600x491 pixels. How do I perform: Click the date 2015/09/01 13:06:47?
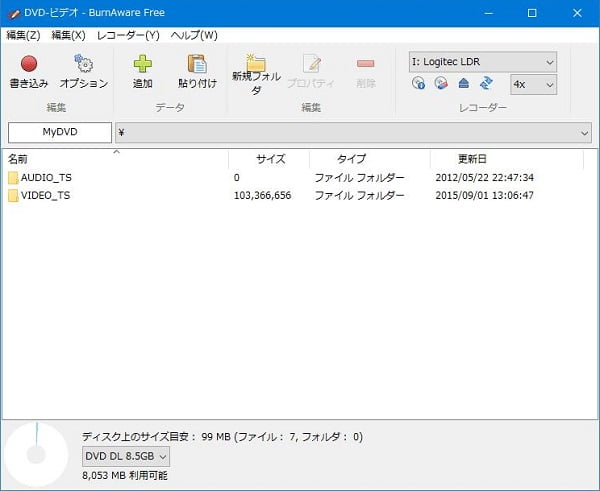point(484,196)
